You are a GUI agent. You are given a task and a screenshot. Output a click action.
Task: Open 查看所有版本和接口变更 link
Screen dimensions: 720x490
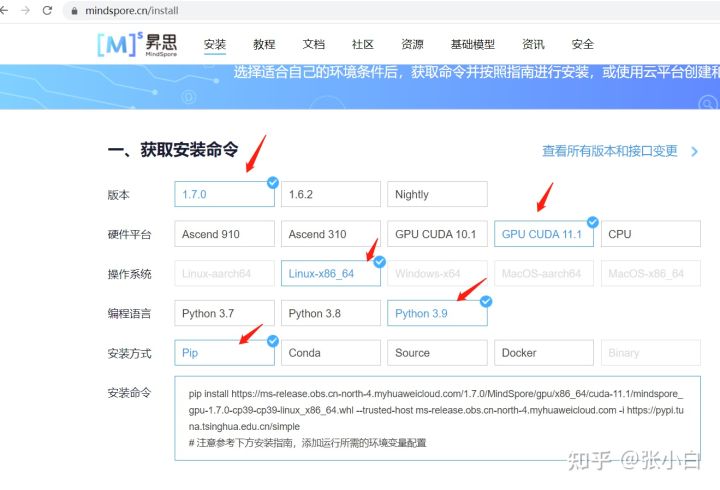pos(610,151)
